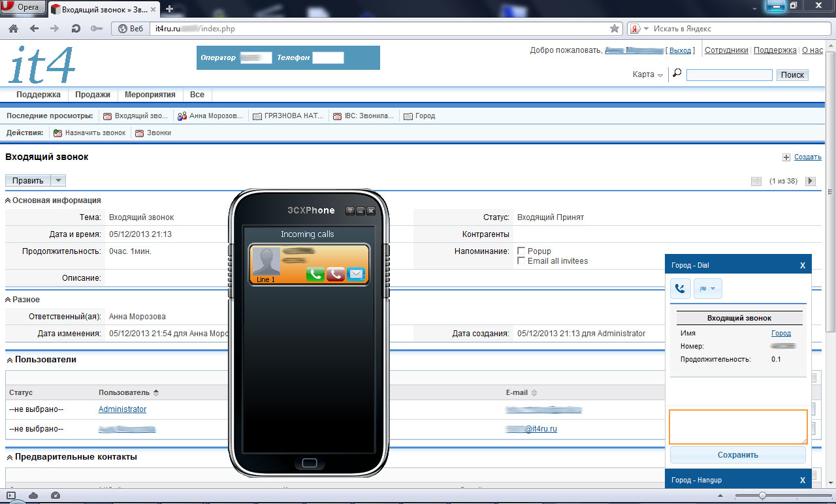Open the Сотрудники link
Image resolution: width=836 pixels, height=504 pixels.
pos(726,50)
